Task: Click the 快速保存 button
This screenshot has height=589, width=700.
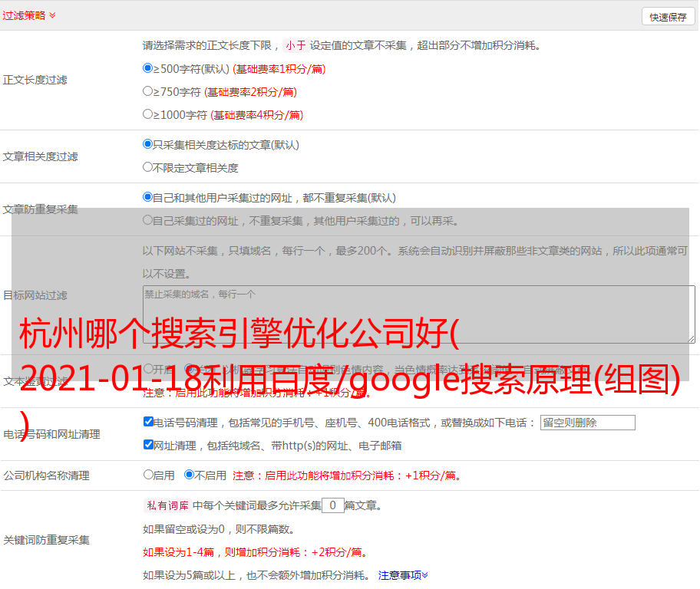Action: coord(668,17)
